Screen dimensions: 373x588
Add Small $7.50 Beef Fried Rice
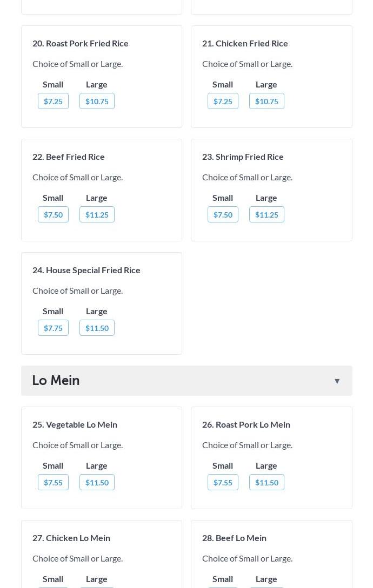click(x=53, y=215)
